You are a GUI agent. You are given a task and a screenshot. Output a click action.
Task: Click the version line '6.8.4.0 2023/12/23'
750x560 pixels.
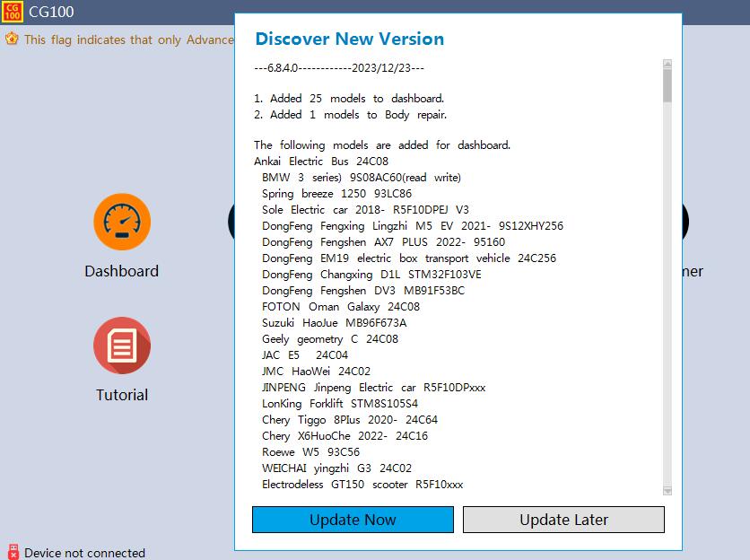339,68
